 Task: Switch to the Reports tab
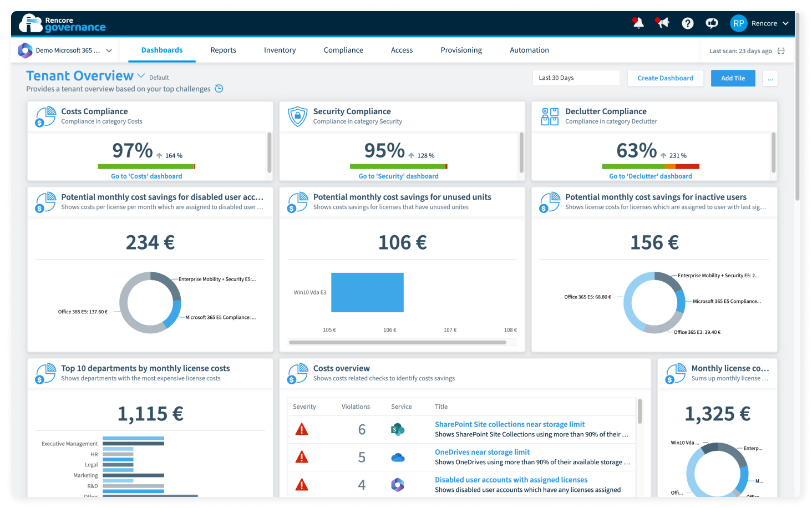(223, 50)
